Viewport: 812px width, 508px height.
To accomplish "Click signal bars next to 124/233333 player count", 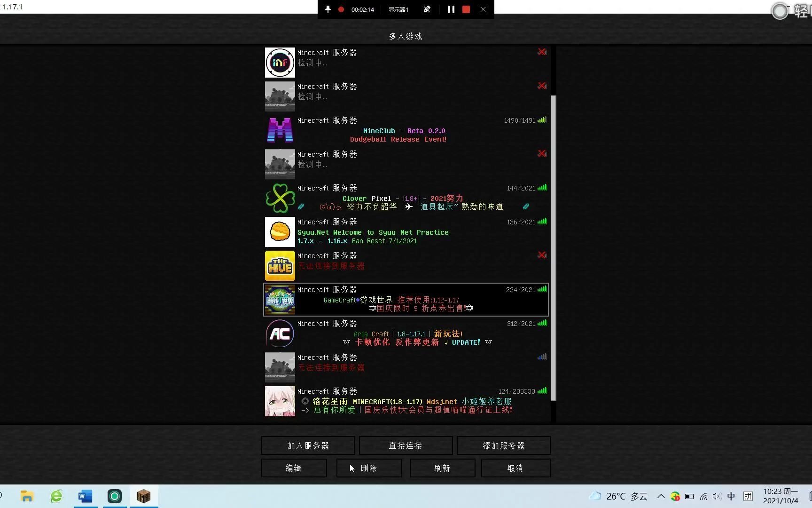I will point(542,391).
